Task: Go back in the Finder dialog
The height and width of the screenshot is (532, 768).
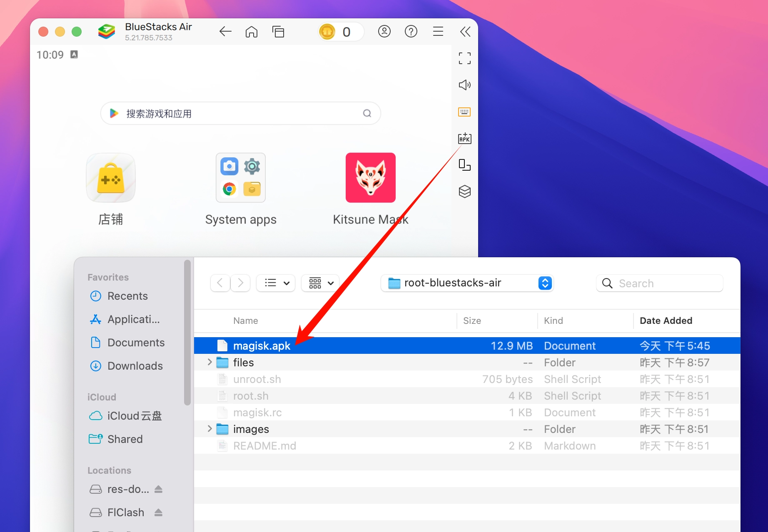Action: tap(220, 283)
